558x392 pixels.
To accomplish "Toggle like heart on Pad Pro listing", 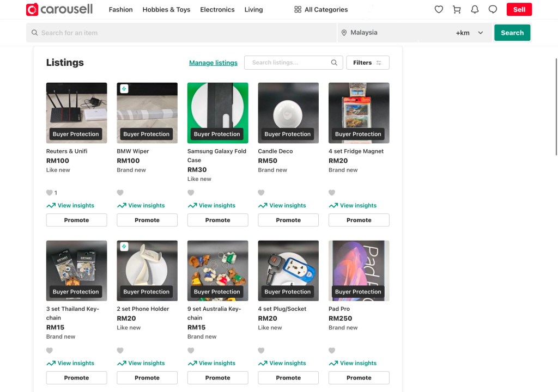I will pyautogui.click(x=332, y=351).
